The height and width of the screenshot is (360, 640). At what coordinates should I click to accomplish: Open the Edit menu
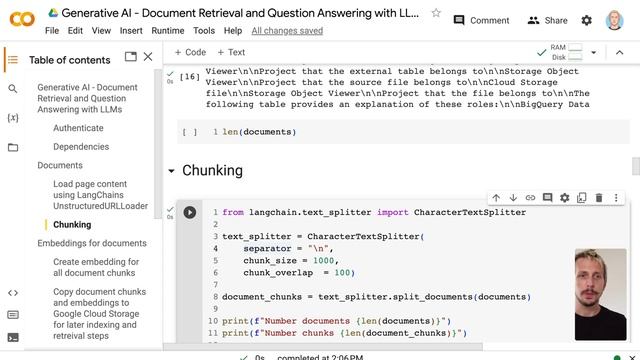tap(75, 31)
